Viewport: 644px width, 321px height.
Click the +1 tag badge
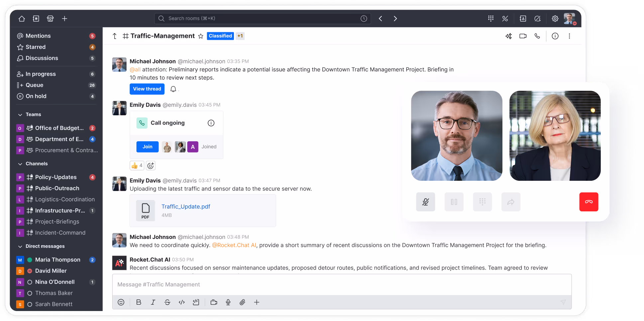pos(240,36)
